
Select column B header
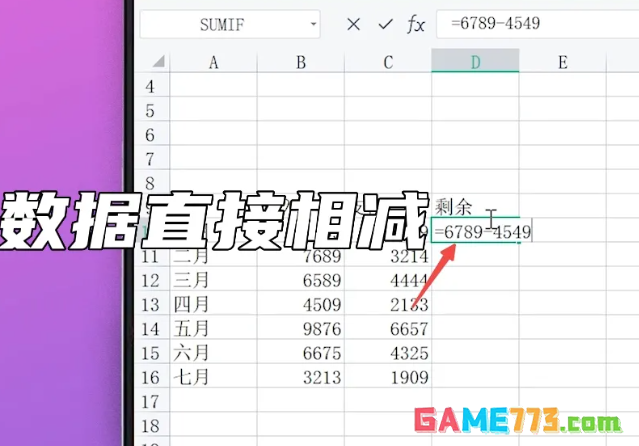(x=301, y=63)
